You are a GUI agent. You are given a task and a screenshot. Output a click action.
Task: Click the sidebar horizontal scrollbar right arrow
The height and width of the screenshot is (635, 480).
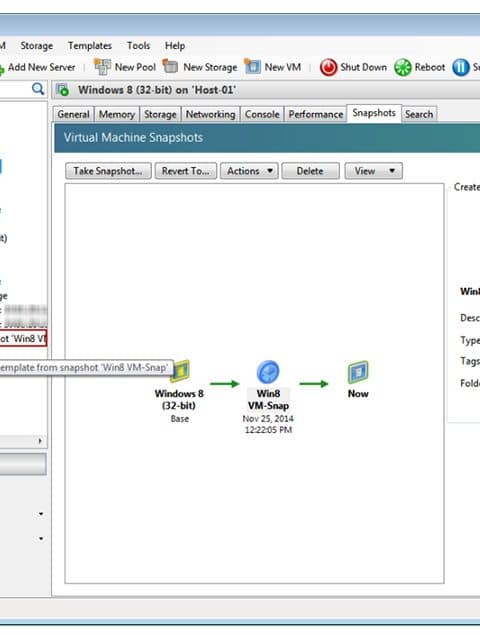tap(40, 441)
